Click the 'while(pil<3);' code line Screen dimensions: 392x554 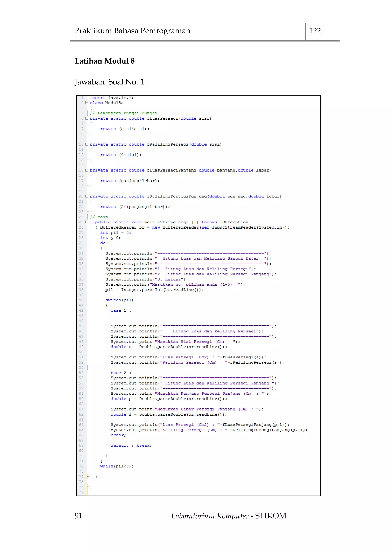coord(117,466)
